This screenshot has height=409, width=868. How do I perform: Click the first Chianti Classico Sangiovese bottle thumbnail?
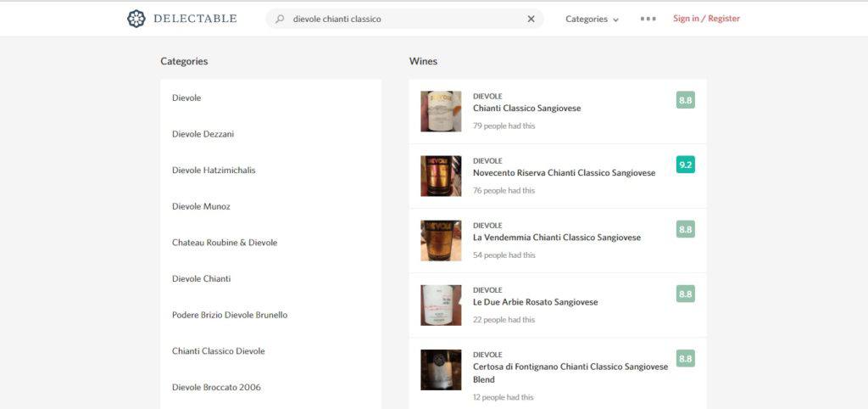[x=441, y=111]
